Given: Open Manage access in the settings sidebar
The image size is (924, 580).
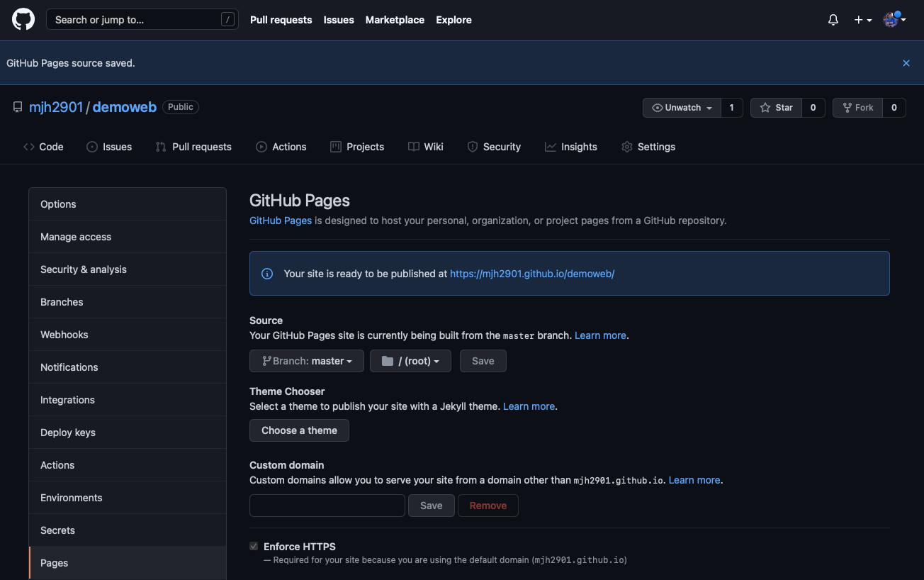Looking at the screenshot, I should click(128, 237).
